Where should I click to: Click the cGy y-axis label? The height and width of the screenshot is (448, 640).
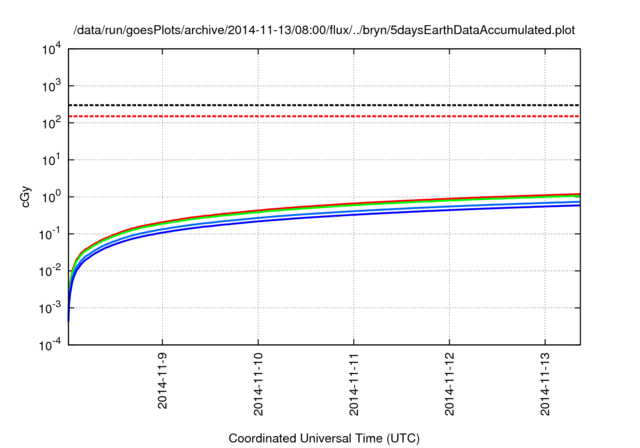pos(27,197)
